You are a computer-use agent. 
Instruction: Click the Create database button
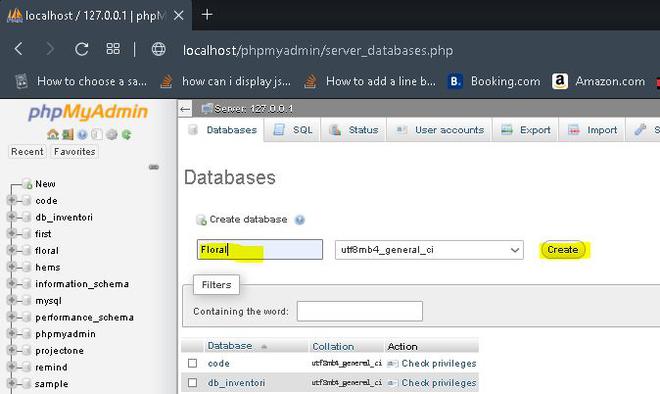[563, 250]
